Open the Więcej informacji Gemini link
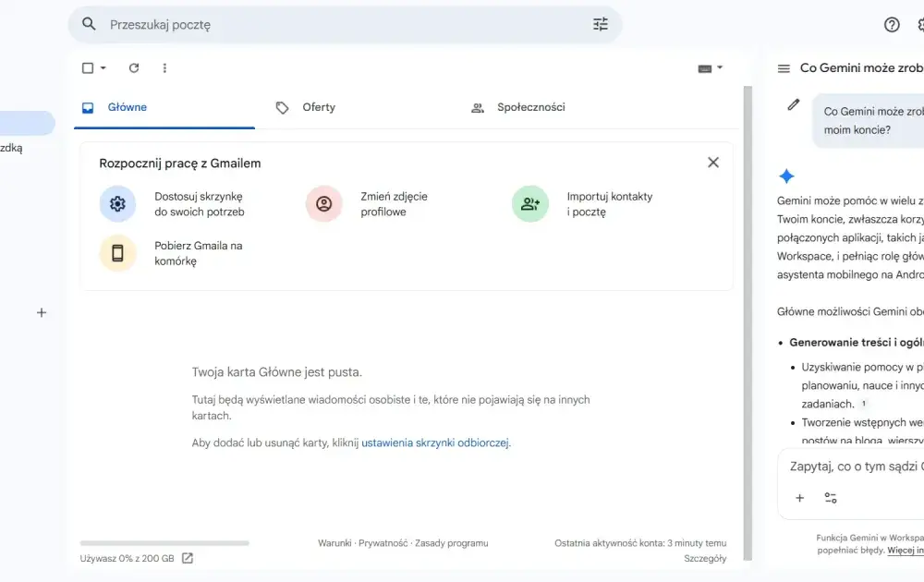The height and width of the screenshot is (582, 924). (x=906, y=551)
